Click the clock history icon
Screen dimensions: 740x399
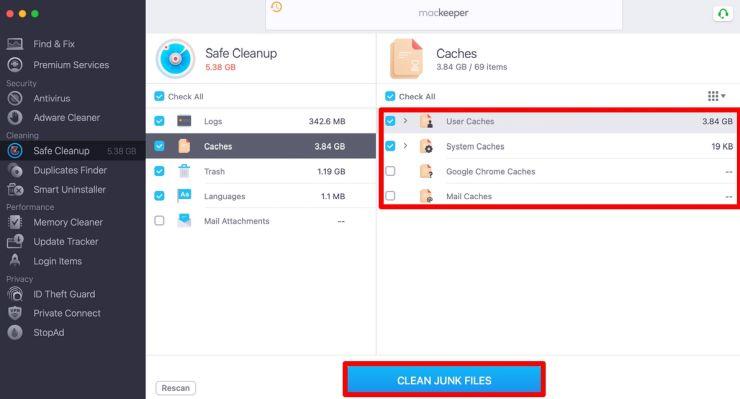[x=277, y=7]
